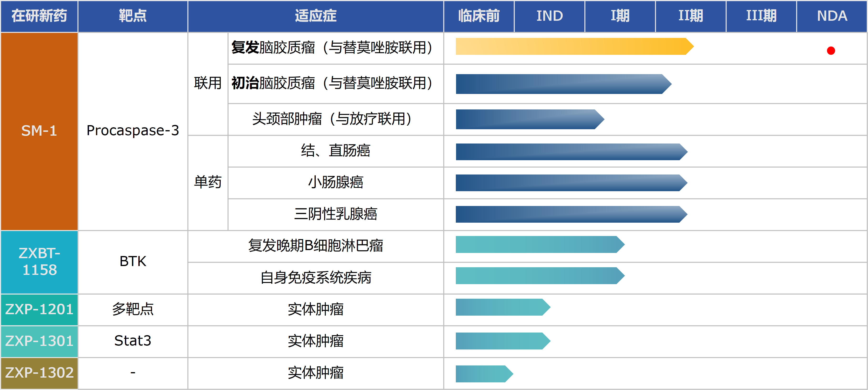The height and width of the screenshot is (390, 868).
Task: Click the BTK target cell
Action: 133,261
